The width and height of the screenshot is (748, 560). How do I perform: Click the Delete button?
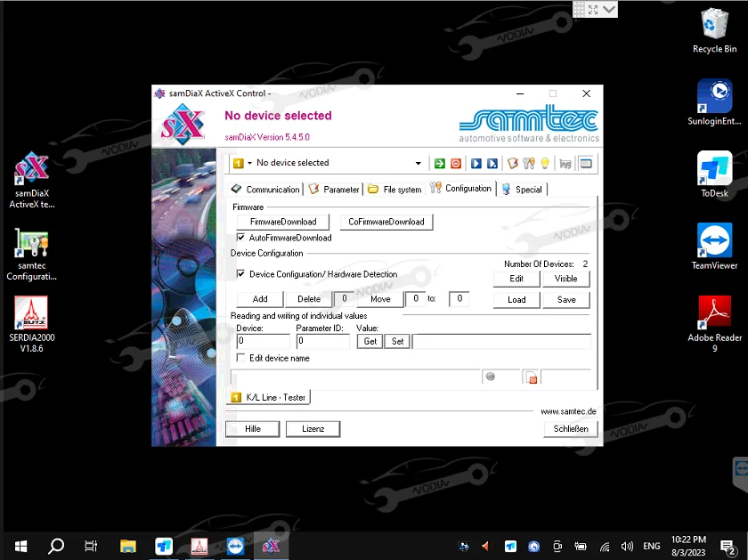click(309, 299)
